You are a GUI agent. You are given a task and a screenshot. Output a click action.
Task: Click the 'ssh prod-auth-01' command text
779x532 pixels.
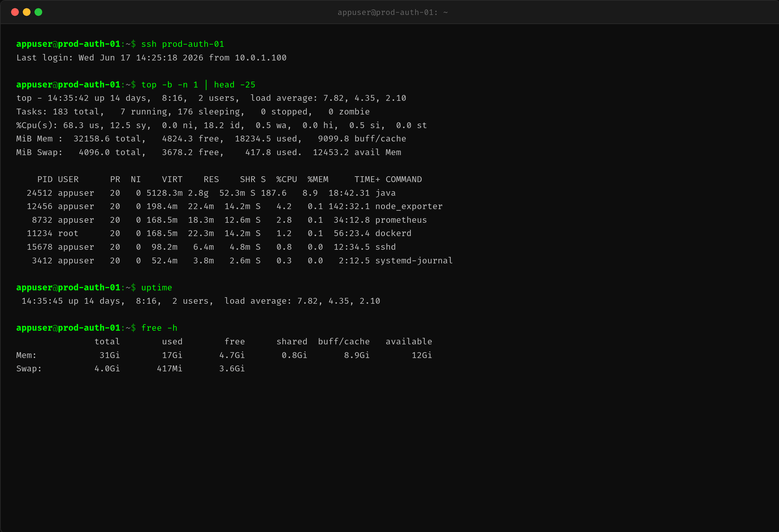tap(182, 44)
